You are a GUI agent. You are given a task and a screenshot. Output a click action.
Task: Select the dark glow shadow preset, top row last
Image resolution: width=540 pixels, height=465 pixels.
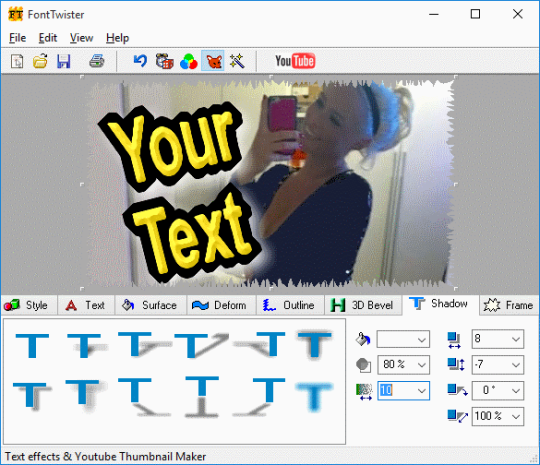pos(315,344)
